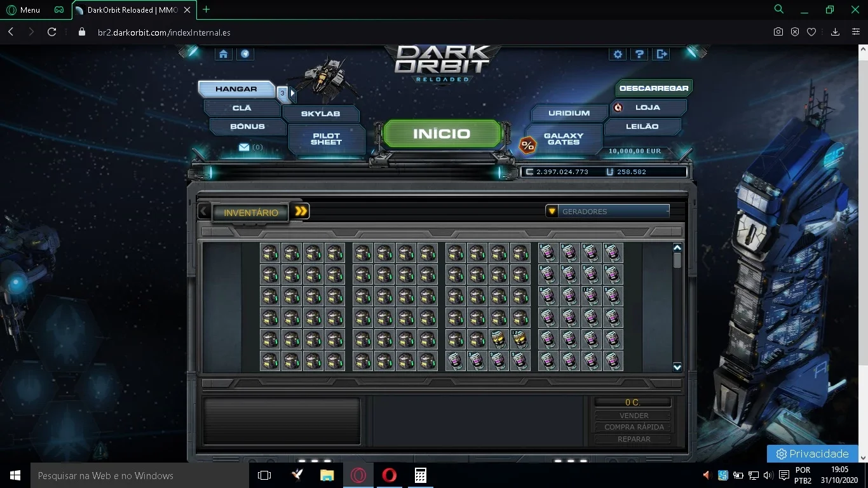Open the SKYLAB menu
Image resolution: width=868 pixels, height=488 pixels.
click(320, 114)
